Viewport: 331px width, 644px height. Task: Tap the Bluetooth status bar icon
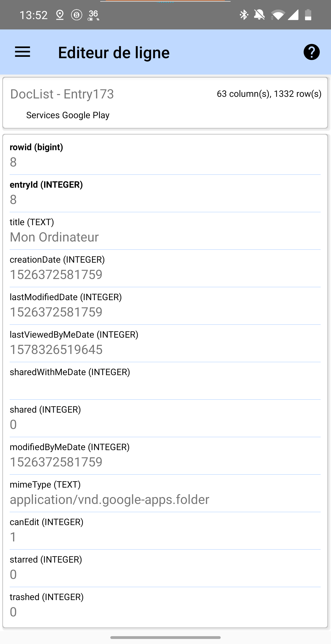(x=244, y=15)
